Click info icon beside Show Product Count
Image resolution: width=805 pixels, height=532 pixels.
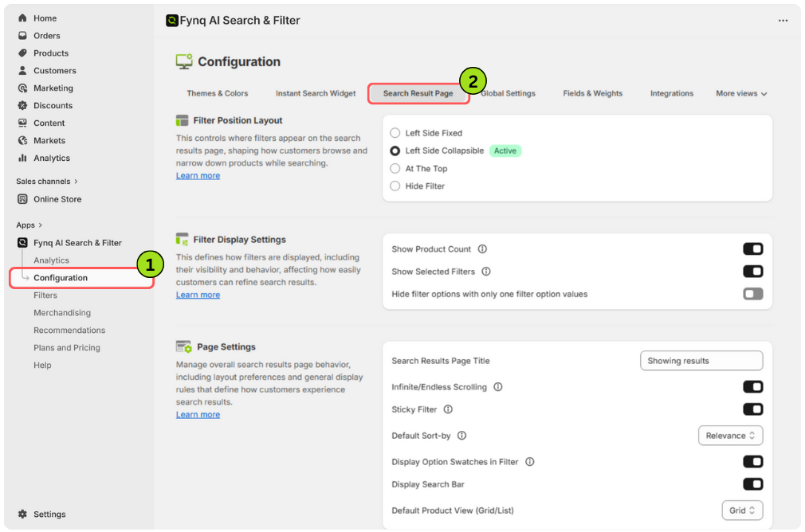pyautogui.click(x=482, y=248)
